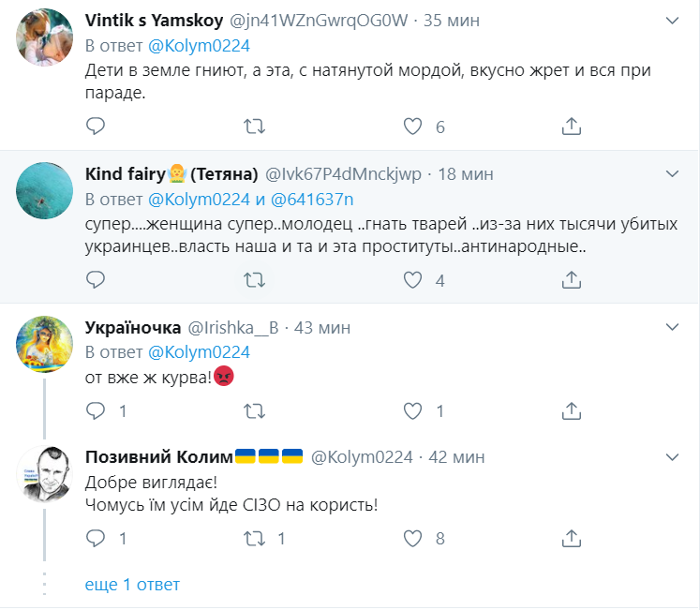Like the Україночка tweet
700x610 pixels.
click(x=413, y=409)
